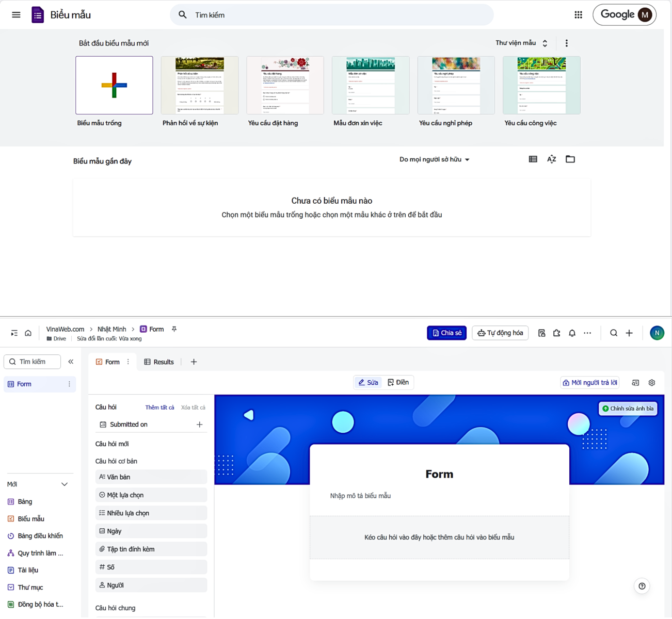Sort recent forms alphabetically with the A-Z icon
The width and height of the screenshot is (672, 619).
tap(551, 159)
